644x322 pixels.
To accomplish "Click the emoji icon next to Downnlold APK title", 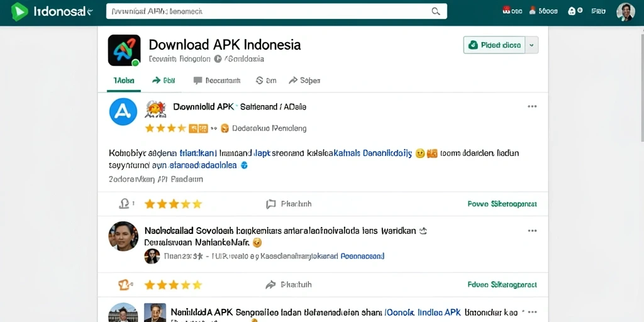I will pyautogui.click(x=156, y=109).
